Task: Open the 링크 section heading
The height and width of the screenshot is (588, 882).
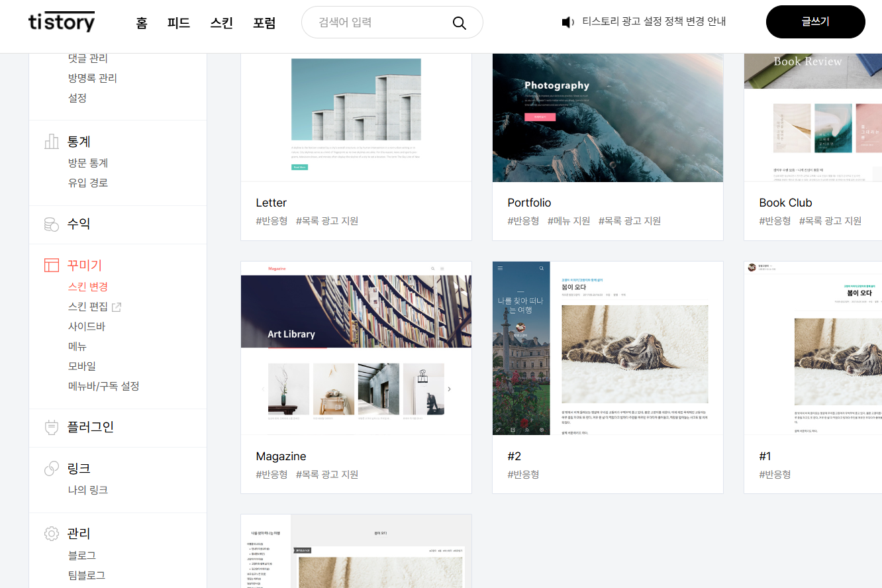Action: click(x=79, y=469)
